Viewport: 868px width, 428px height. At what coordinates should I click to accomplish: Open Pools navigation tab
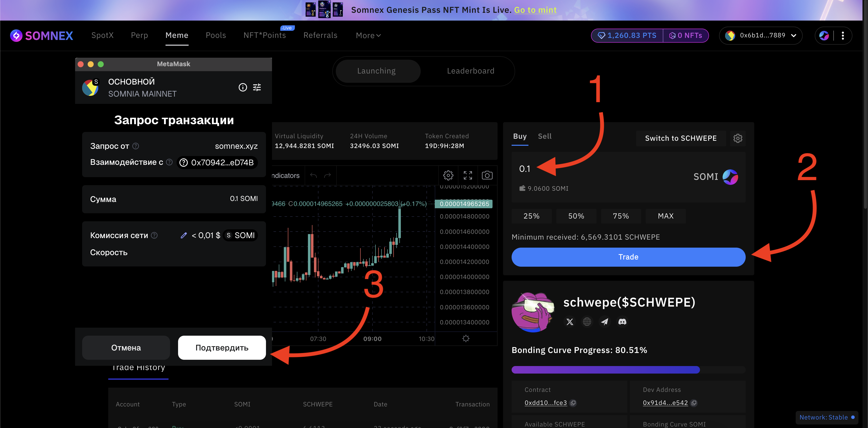coord(216,35)
